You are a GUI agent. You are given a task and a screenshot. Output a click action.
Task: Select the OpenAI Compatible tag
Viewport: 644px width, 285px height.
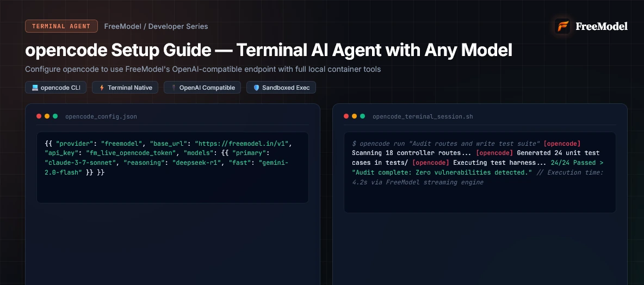(x=202, y=88)
